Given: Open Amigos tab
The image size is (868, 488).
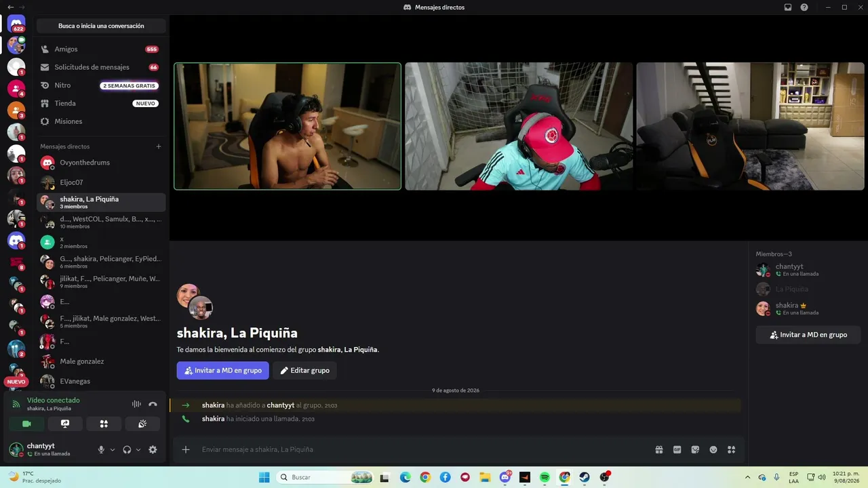Looking at the screenshot, I should (101, 49).
